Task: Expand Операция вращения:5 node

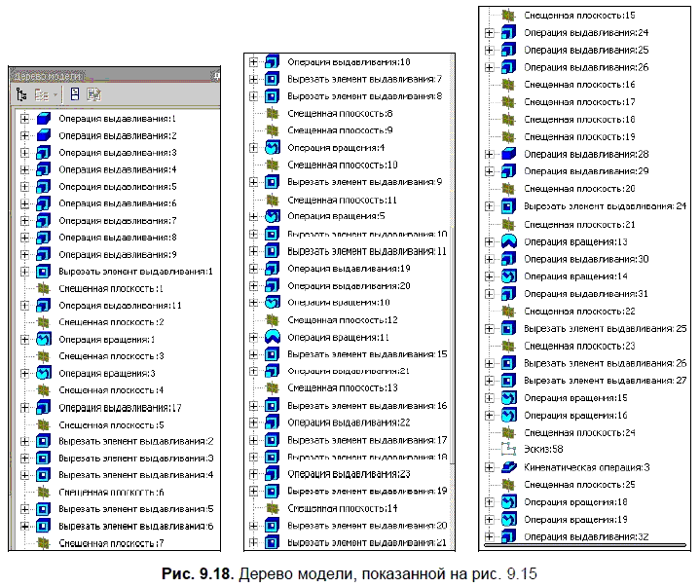Action: pos(253,216)
